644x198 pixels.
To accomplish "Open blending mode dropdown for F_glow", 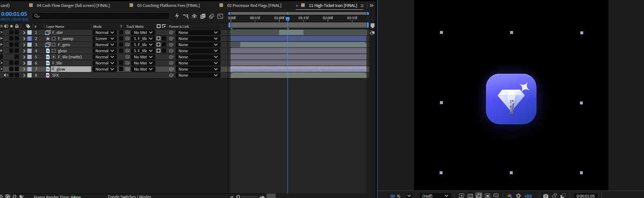I will (104, 69).
